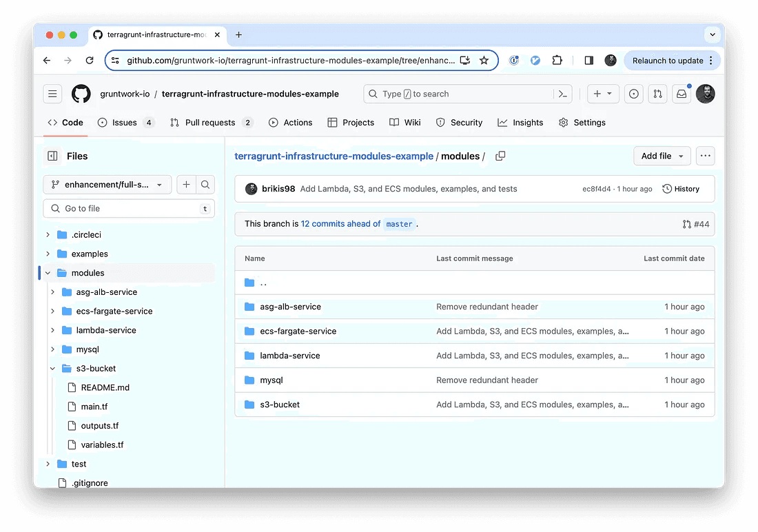The image size is (758, 532).
Task: Open the notifications inbox icon
Action: click(681, 94)
